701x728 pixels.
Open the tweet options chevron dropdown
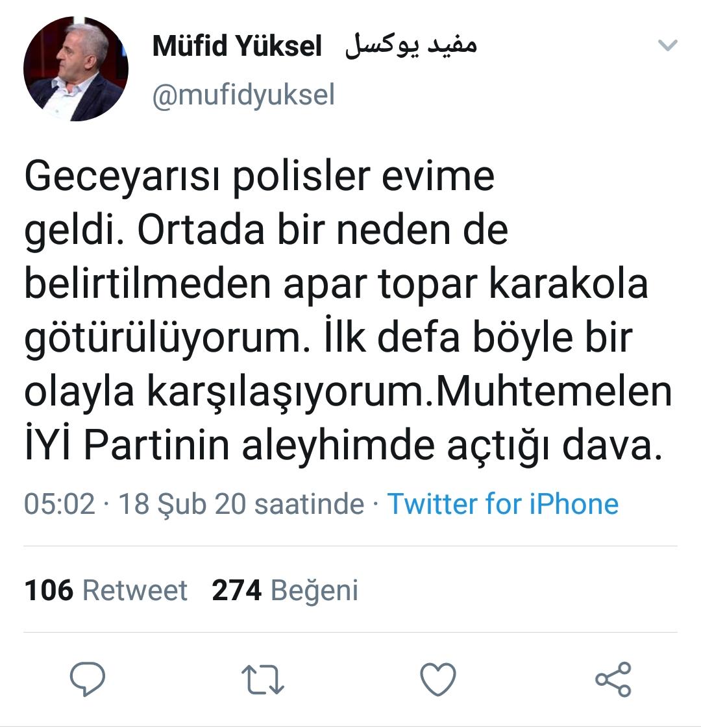coord(668,45)
